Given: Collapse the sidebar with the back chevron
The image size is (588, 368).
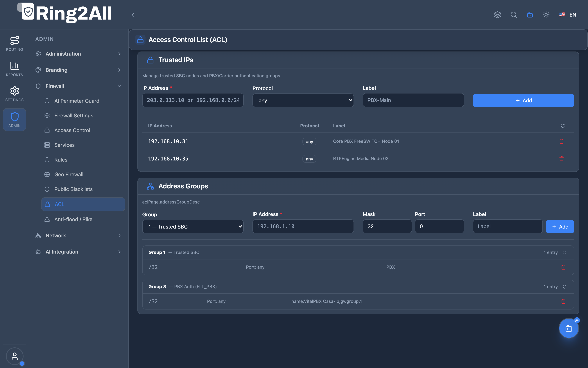Looking at the screenshot, I should point(133,15).
